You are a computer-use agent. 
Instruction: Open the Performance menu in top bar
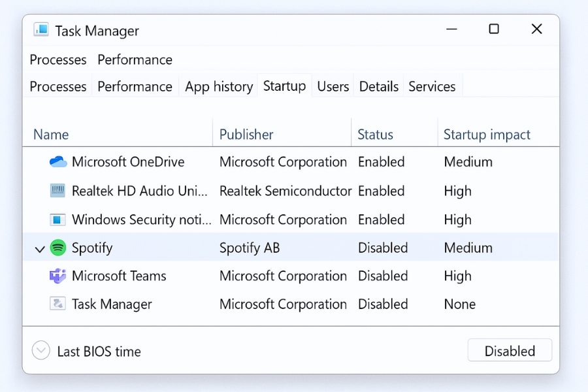[x=135, y=59]
